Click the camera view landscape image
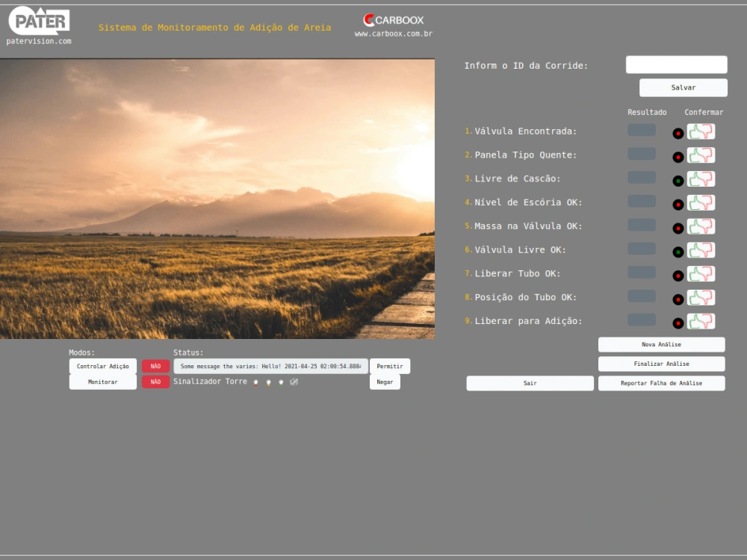The width and height of the screenshot is (747, 560). tap(217, 199)
